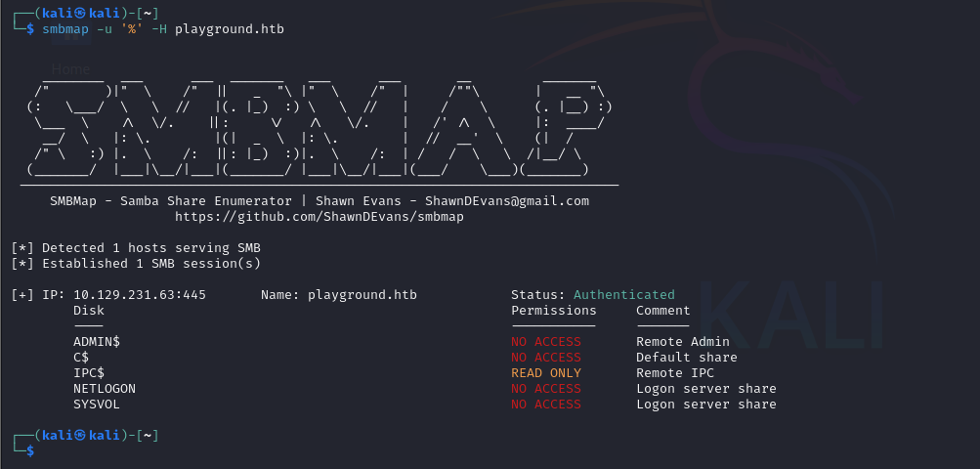Click the ShawnDEvans@gmail.com email address
The height and width of the screenshot is (469, 980).
click(x=507, y=200)
